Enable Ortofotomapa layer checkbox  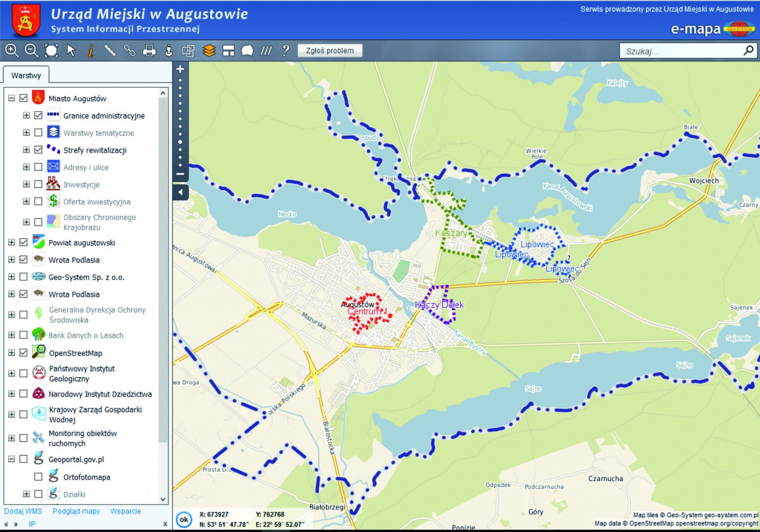(x=38, y=477)
